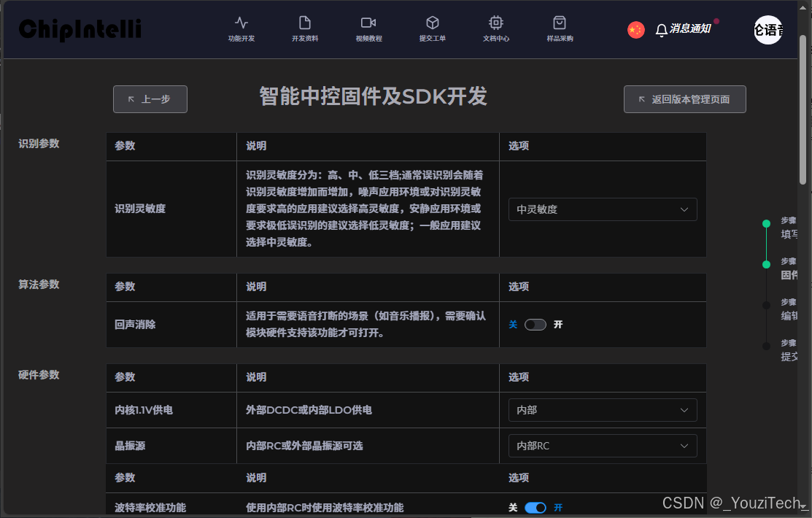The height and width of the screenshot is (518, 812).
Task: Click the 返回版本管理页面 return button
Action: tap(684, 99)
